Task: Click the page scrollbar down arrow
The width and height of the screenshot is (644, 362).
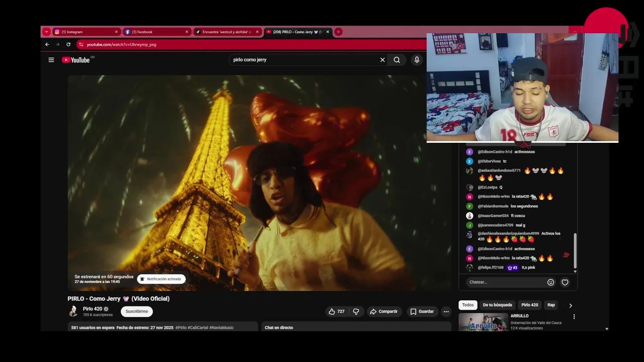Action: click(x=607, y=329)
